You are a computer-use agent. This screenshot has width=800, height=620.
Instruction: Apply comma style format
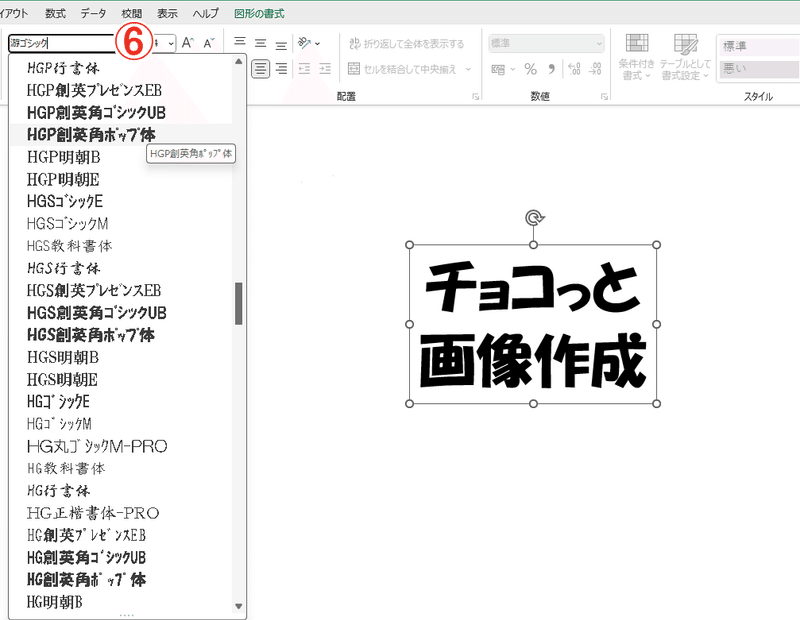pyautogui.click(x=552, y=69)
